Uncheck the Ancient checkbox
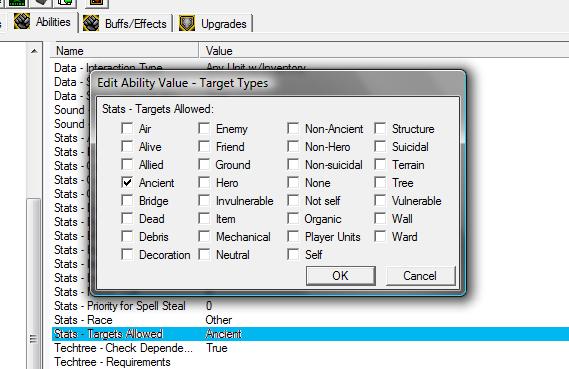This screenshot has width=569, height=369. (127, 182)
